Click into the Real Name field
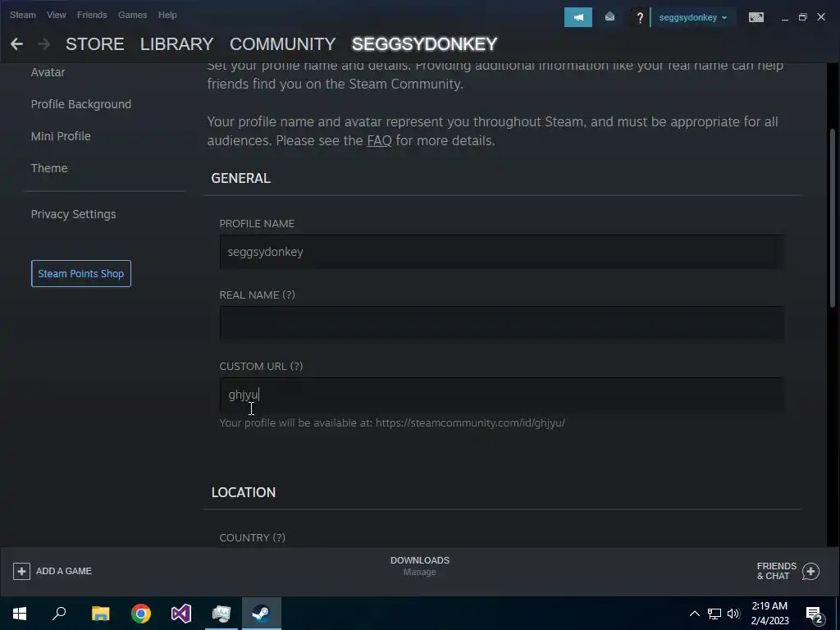Viewport: 840px width, 630px height. pyautogui.click(x=502, y=323)
